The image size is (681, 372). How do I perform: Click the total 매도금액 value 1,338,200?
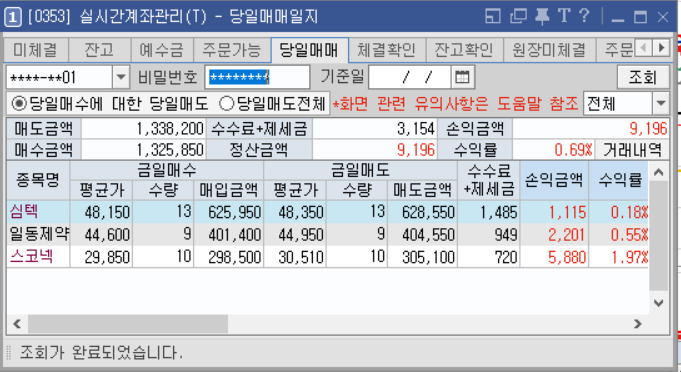[170, 129]
